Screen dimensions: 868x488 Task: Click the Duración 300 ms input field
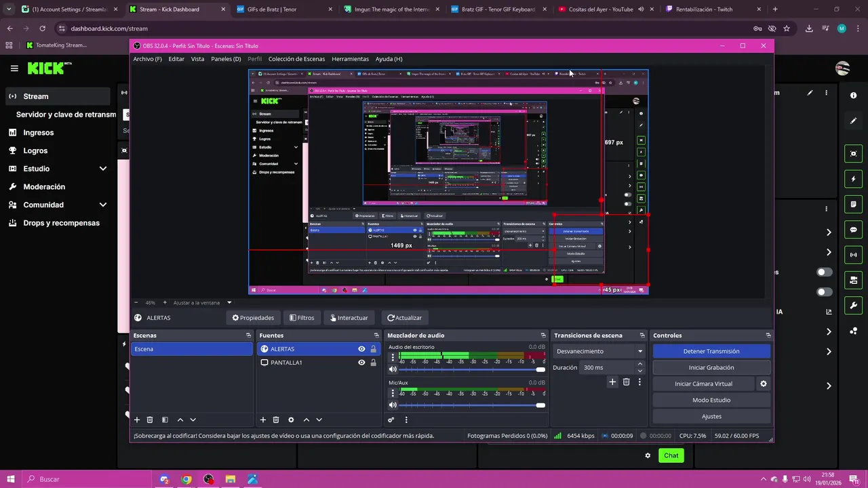point(607,367)
